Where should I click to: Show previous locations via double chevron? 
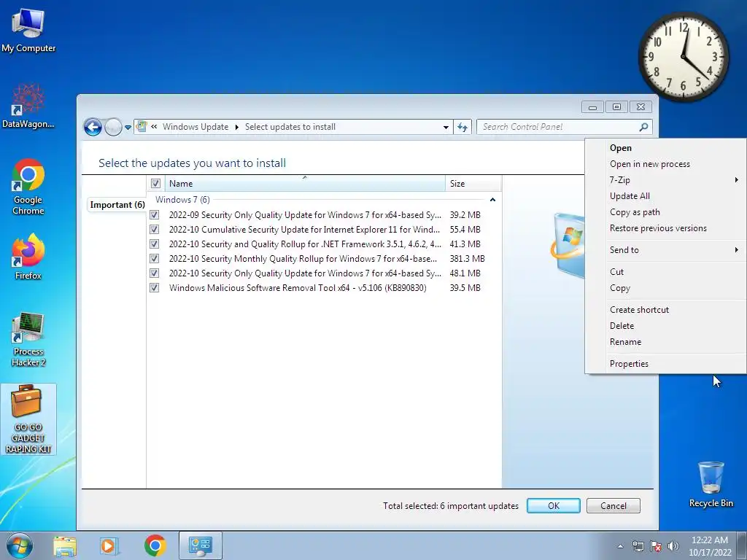(154, 127)
